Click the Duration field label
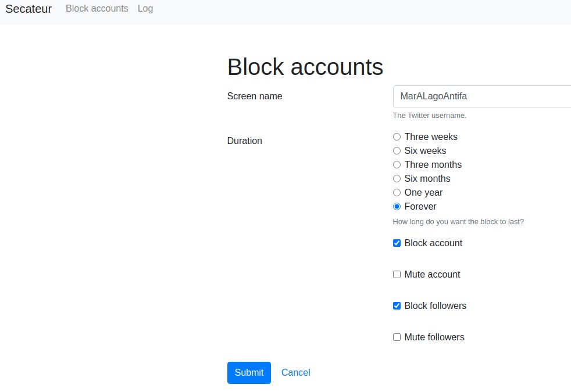The width and height of the screenshot is (571, 392). point(245,141)
